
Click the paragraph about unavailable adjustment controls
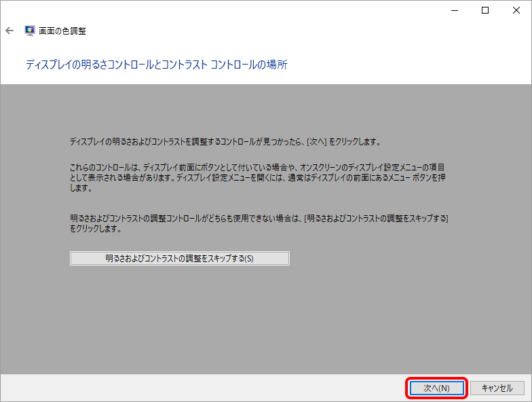click(258, 223)
